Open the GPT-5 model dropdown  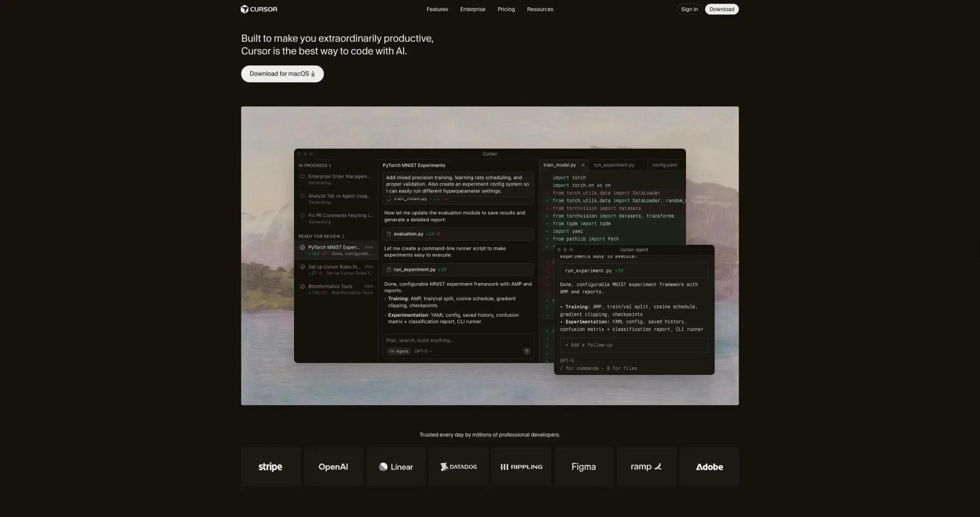(423, 351)
